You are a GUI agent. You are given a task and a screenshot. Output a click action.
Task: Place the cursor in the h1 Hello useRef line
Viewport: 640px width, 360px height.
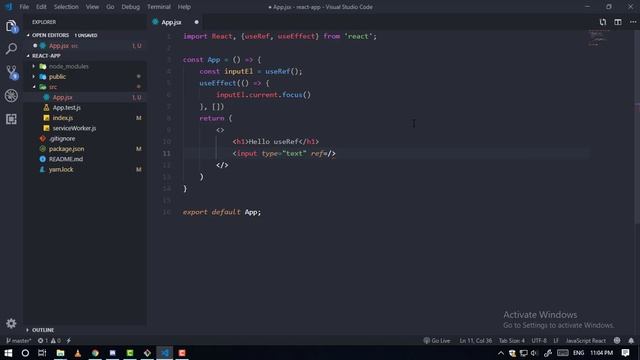click(x=276, y=142)
